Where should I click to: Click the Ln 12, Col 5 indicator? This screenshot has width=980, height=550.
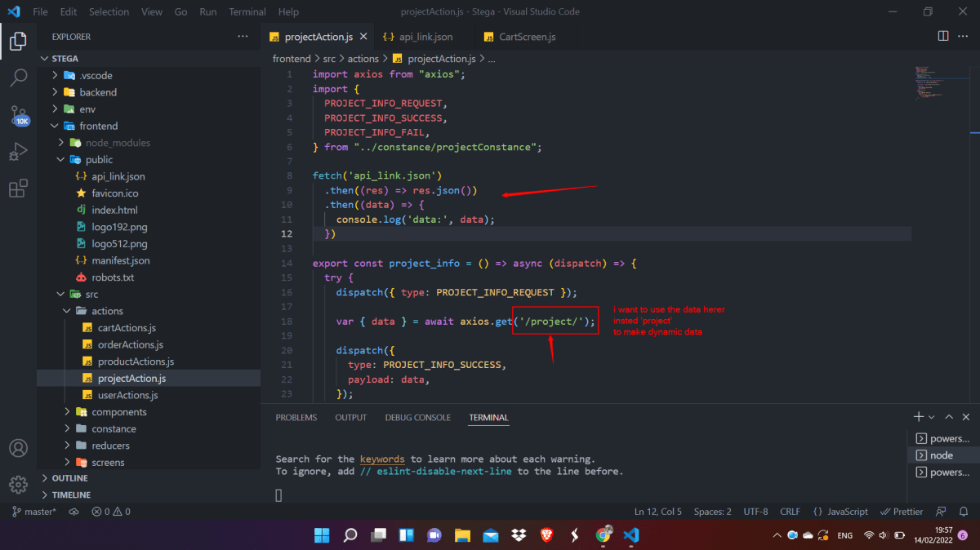658,512
